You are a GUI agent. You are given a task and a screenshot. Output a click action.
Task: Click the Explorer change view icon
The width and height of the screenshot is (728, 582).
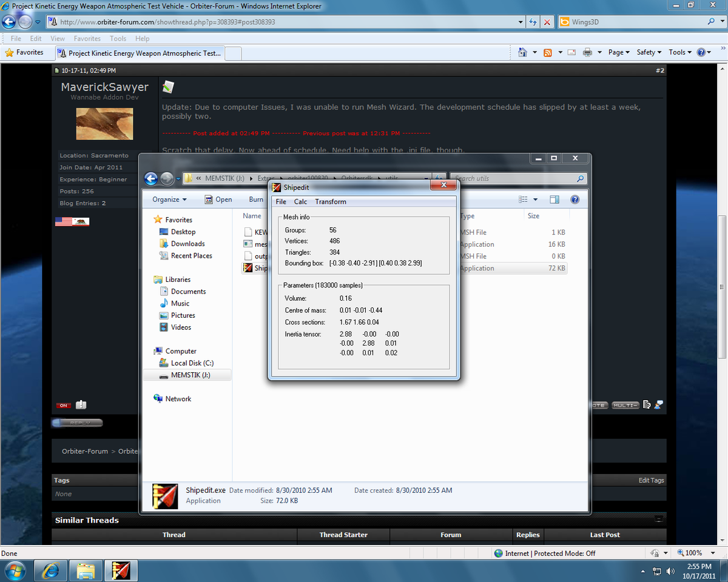(x=524, y=199)
